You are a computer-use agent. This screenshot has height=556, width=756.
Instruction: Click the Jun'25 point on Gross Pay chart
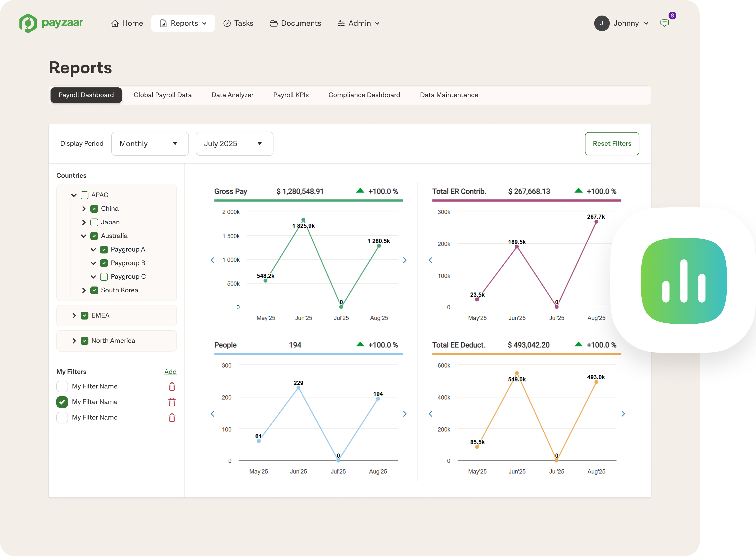[303, 220]
